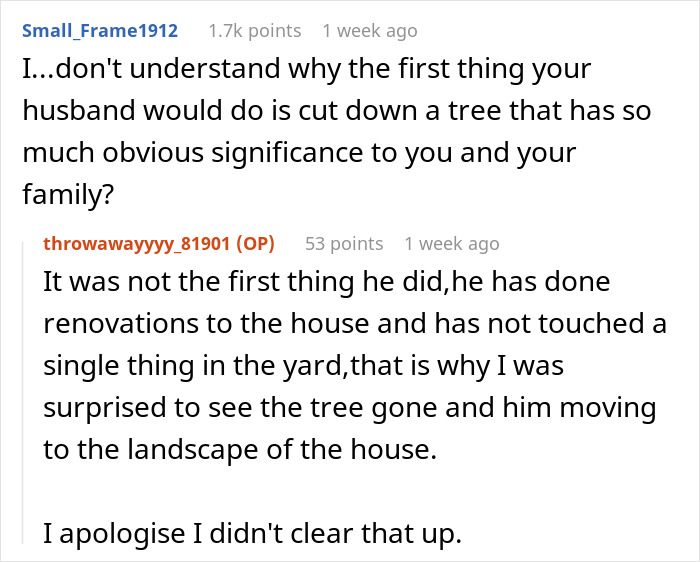Click the line "It was not the first thing"
Image resolution: width=700 pixels, height=562 pixels.
click(x=326, y=282)
